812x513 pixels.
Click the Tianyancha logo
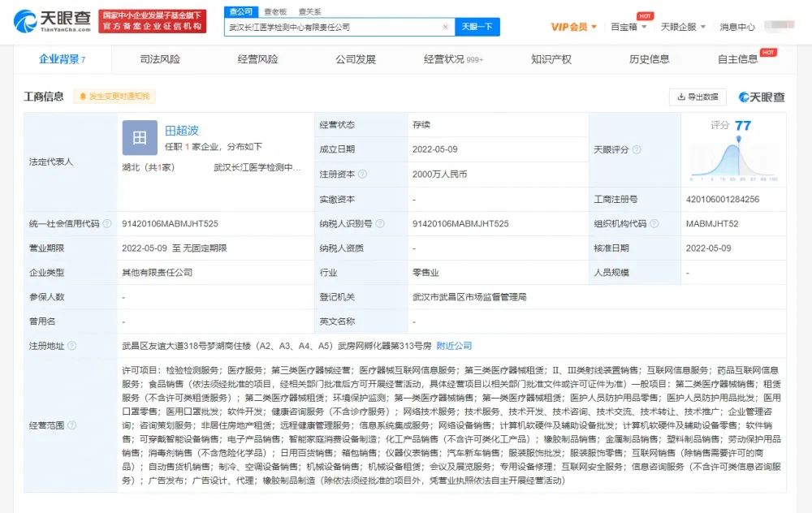(52, 21)
